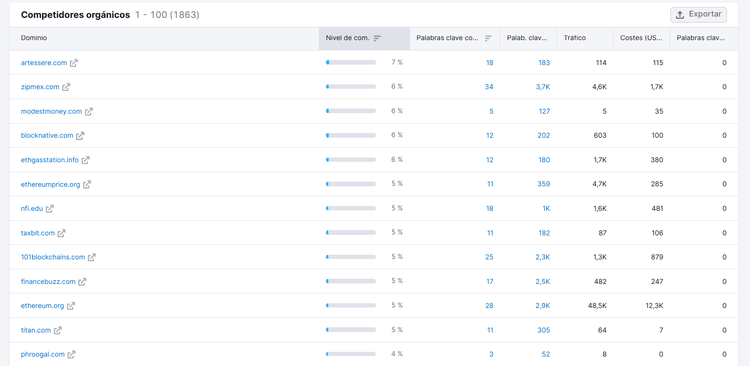750x366 pixels.
Task: Open keyword total 3,7K for zipmex.com
Action: [543, 87]
